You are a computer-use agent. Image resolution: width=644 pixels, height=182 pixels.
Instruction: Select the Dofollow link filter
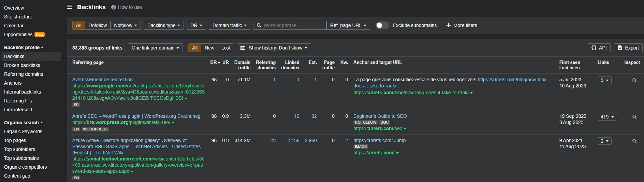pos(98,25)
